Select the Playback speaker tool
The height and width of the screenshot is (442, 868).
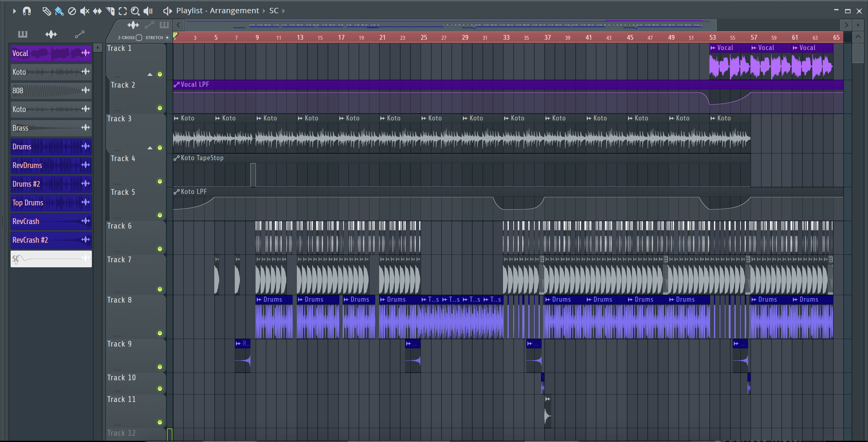click(148, 11)
